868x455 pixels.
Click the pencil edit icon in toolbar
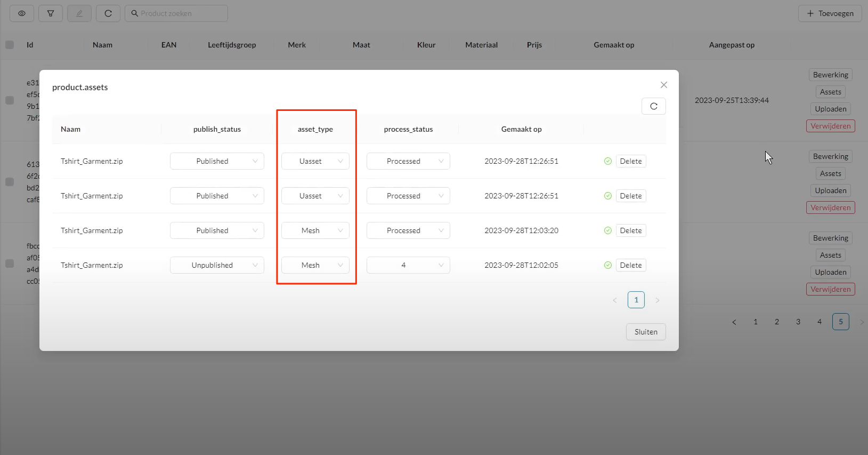coord(79,13)
